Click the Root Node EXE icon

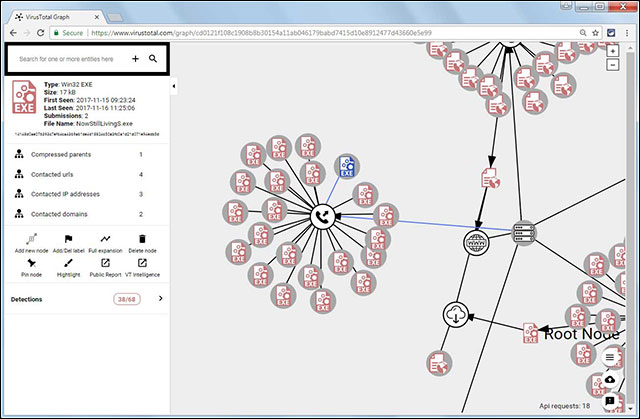530,333
